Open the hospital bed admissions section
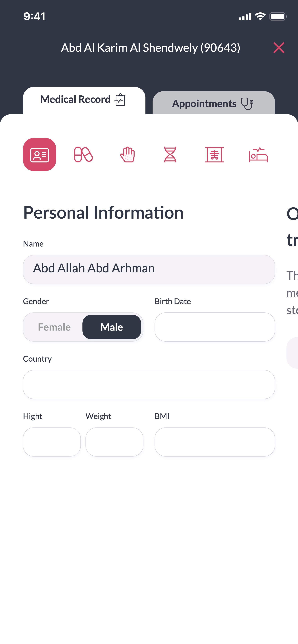This screenshot has height=644, width=298. [x=258, y=155]
